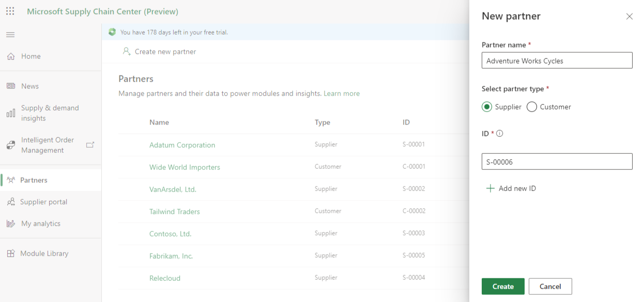
Task: Open Adatum Corporation partner
Action: tap(182, 145)
